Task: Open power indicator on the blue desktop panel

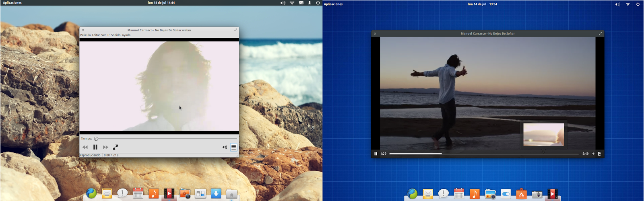Action: [x=638, y=4]
